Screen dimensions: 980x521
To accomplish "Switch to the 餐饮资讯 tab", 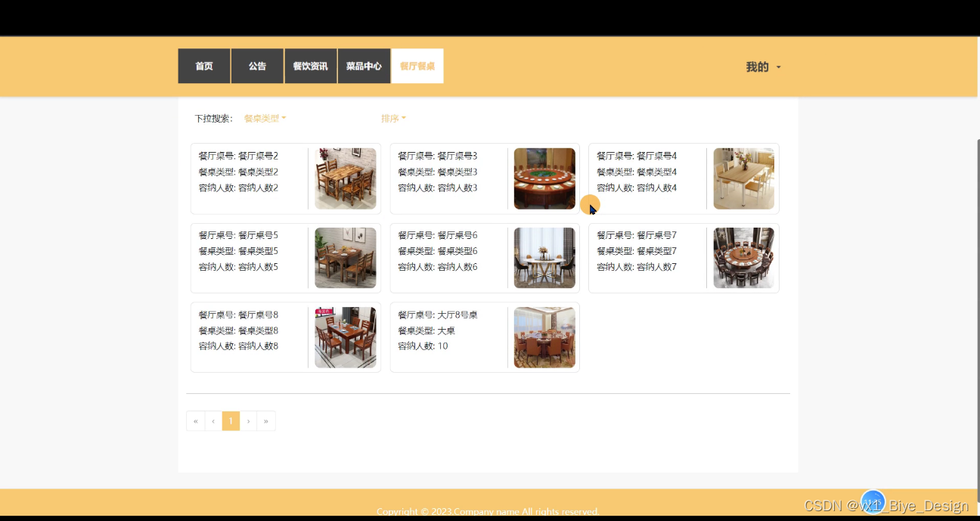I will (x=310, y=67).
